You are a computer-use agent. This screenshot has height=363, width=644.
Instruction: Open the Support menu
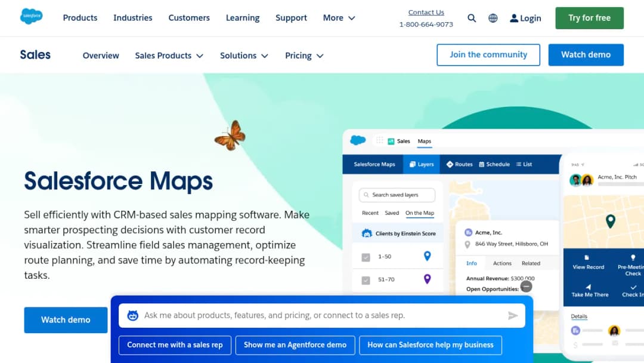click(291, 18)
